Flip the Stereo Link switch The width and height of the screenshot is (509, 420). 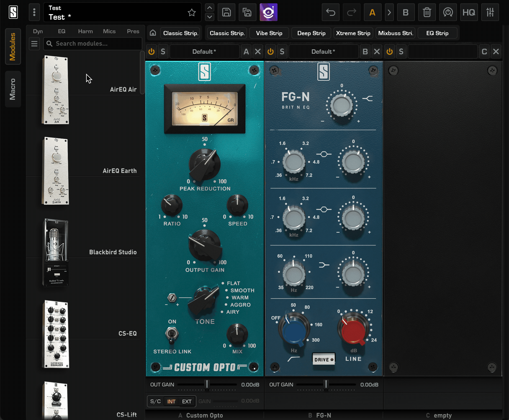tap(171, 334)
